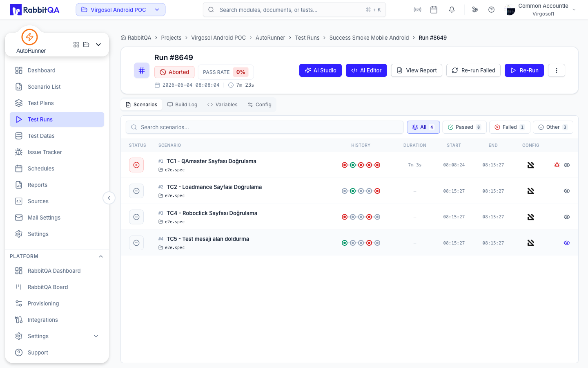Switch to the Config tab
The width and height of the screenshot is (588, 368).
(x=260, y=105)
